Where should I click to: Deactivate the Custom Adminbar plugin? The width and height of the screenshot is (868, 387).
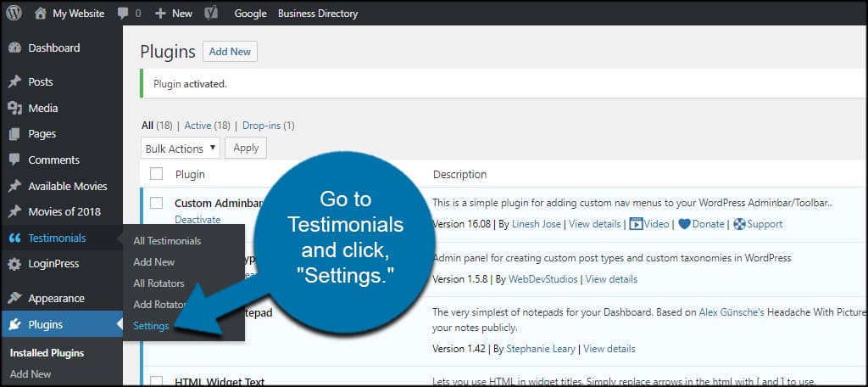[198, 220]
